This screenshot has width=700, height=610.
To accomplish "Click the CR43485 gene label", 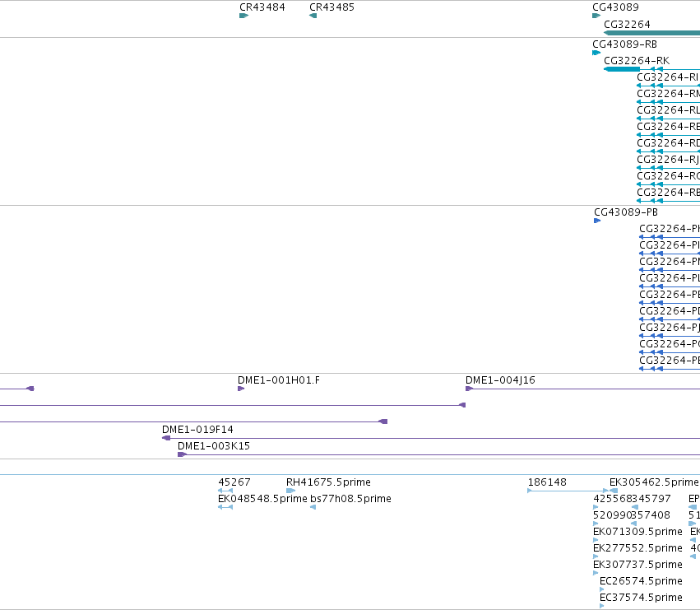I will [x=331, y=7].
